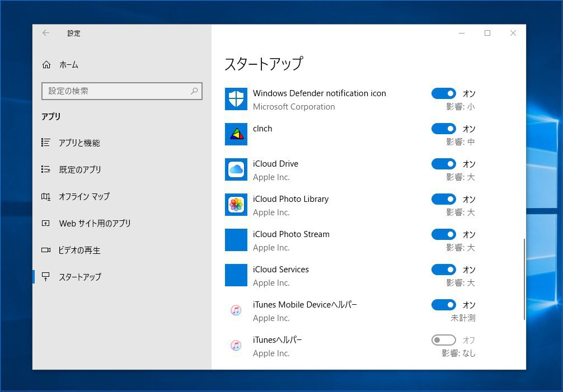Click the iCloud Photo Library icon

[x=236, y=205]
